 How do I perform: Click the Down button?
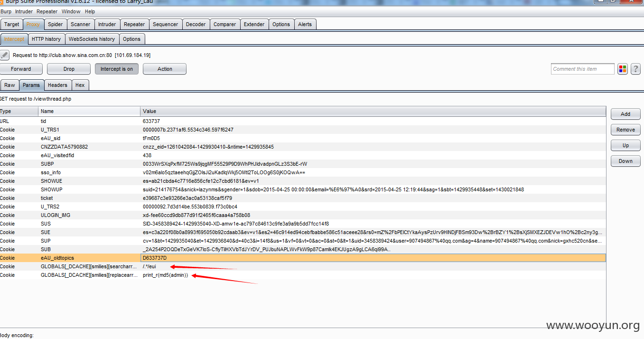point(625,161)
